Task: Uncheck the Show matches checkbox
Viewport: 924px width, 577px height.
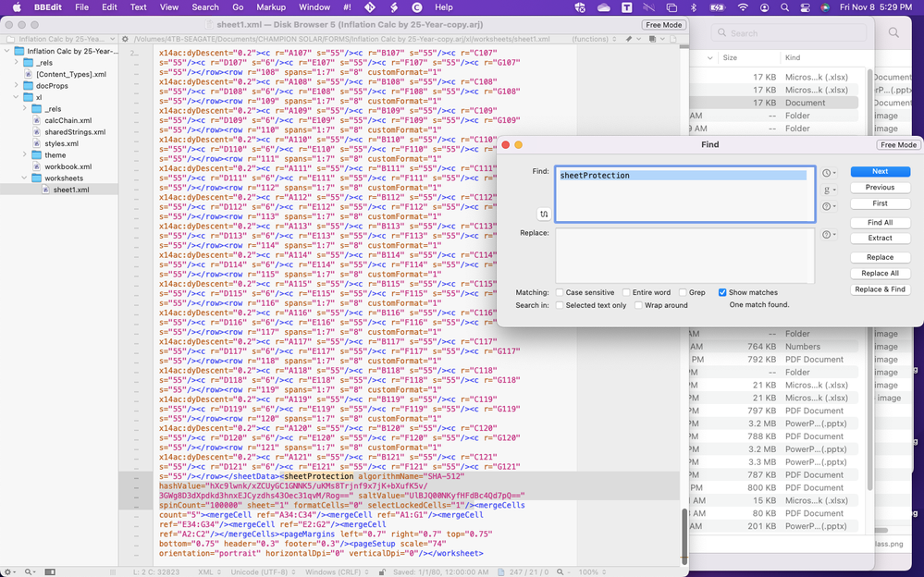Action: coord(721,292)
